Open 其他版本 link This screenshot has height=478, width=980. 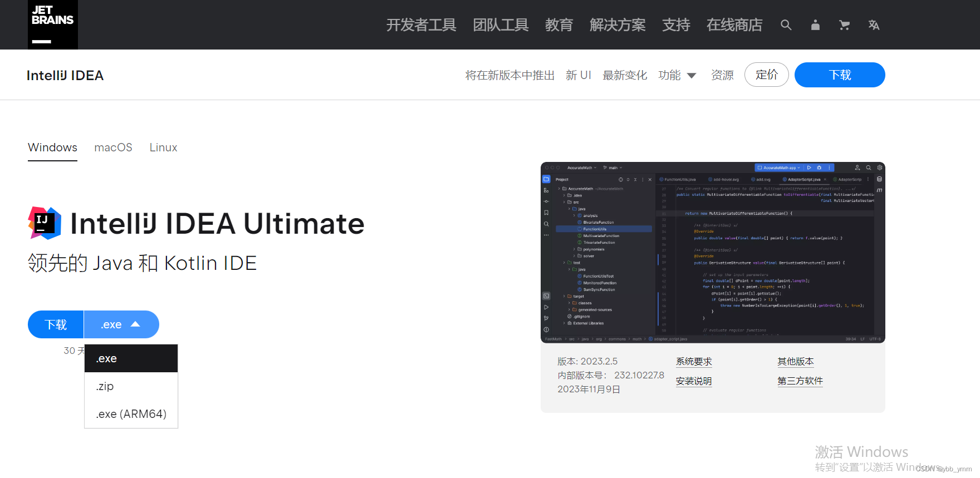[796, 362]
